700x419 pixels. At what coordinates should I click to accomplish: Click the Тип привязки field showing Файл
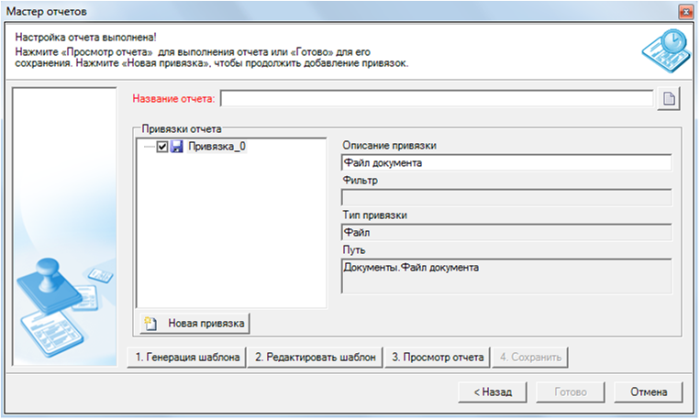(505, 232)
